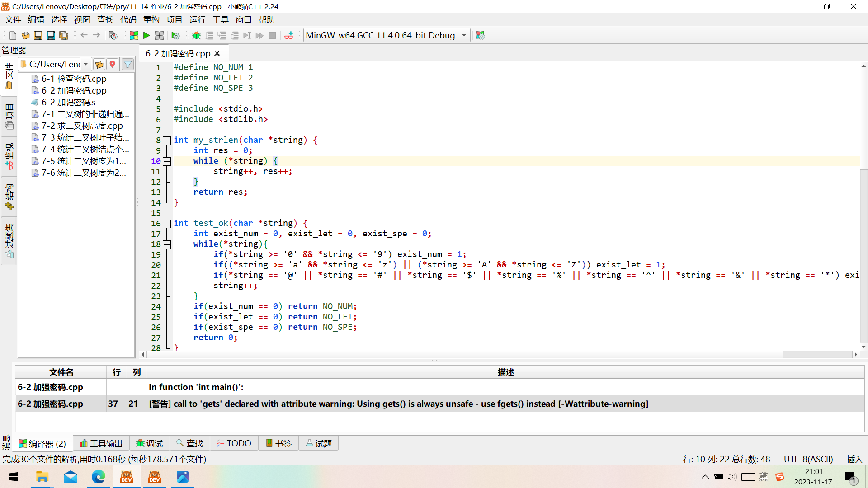Toggle the locate-current-file pin icon
This screenshot has width=868, height=488.
(112, 64)
